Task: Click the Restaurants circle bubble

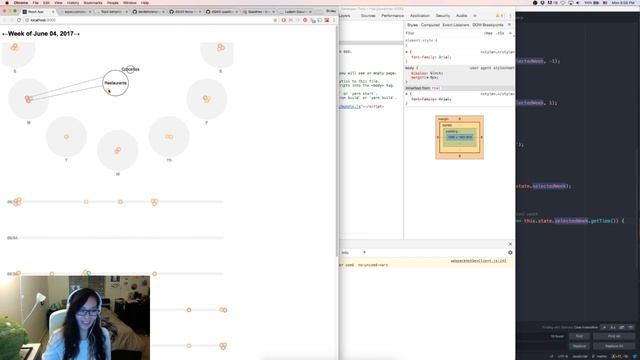Action: 116,83
